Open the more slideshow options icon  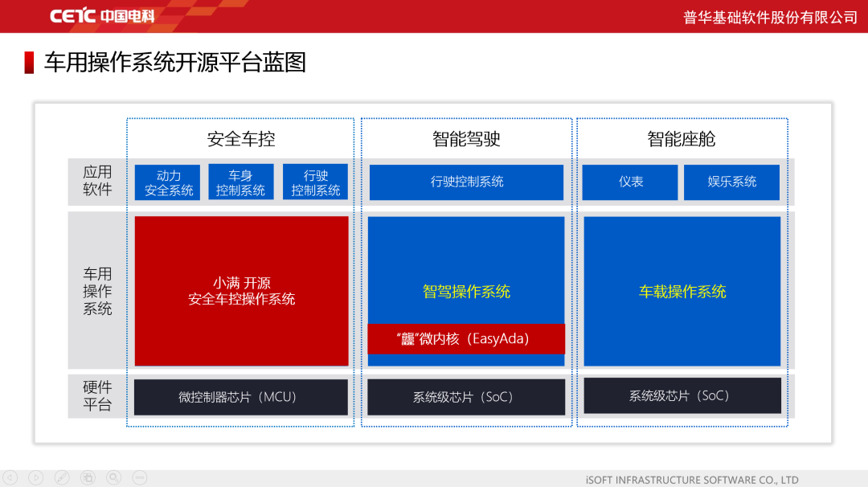coord(139,477)
